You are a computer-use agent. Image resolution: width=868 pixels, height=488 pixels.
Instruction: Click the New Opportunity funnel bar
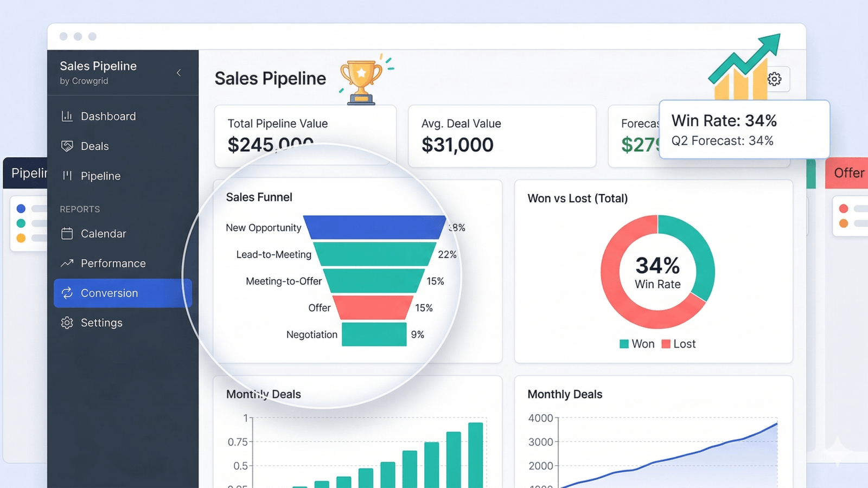[375, 228]
